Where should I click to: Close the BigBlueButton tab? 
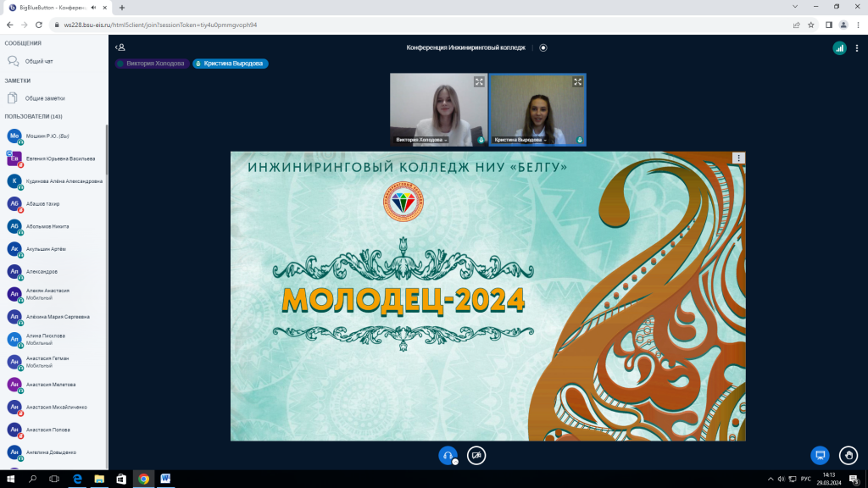pos(104,8)
